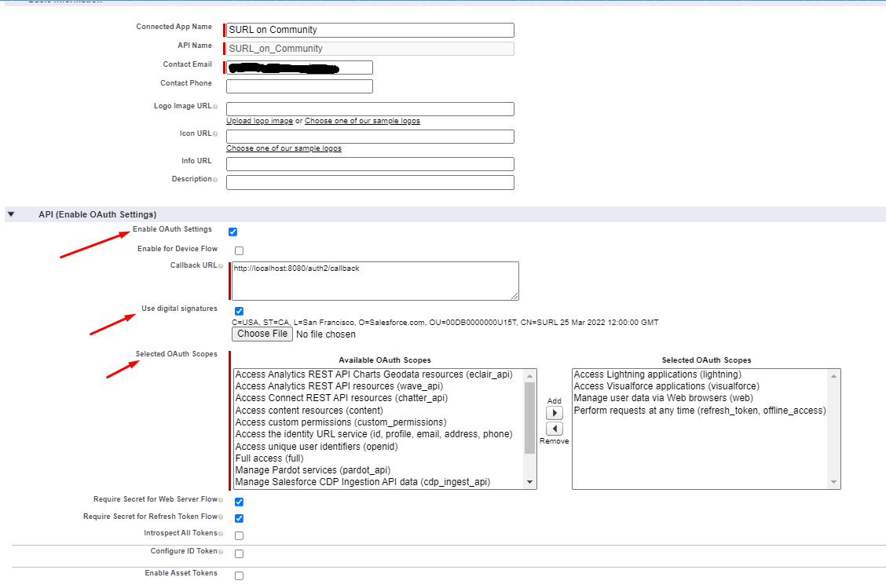This screenshot has height=588, width=886.
Task: Click the Choose File button
Action: 262,334
